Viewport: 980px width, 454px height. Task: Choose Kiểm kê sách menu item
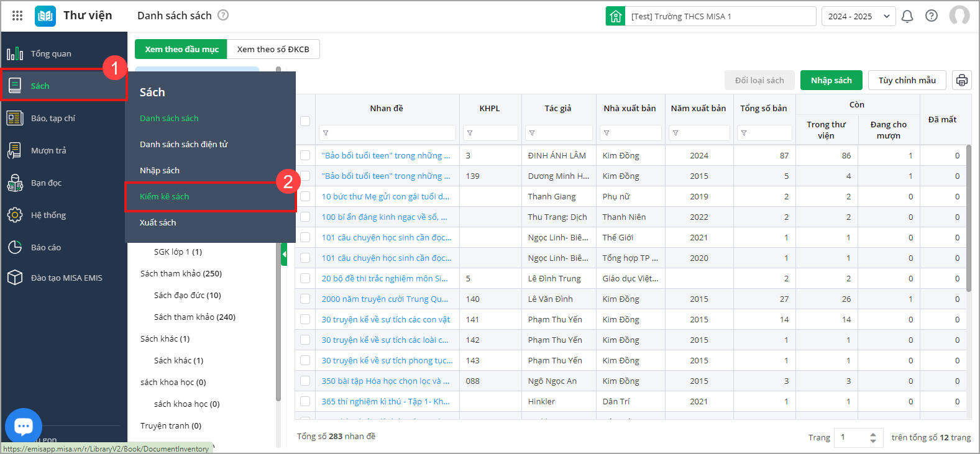(x=165, y=196)
